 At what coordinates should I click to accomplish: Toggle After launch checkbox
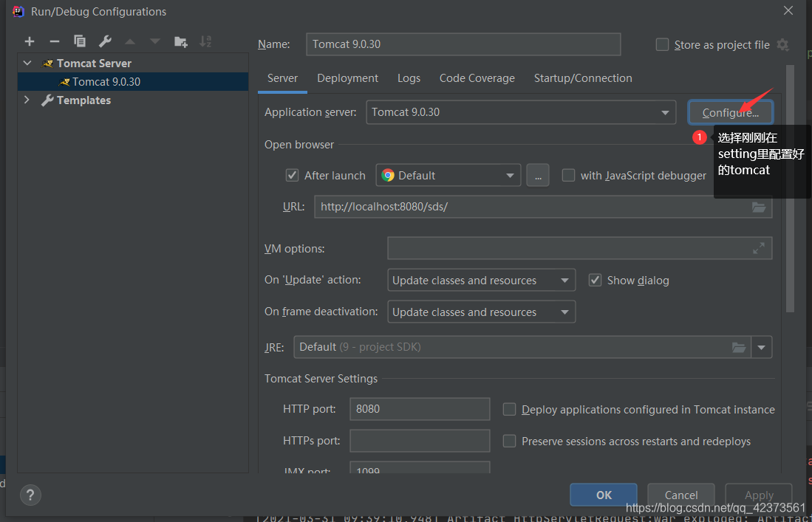[x=292, y=176]
